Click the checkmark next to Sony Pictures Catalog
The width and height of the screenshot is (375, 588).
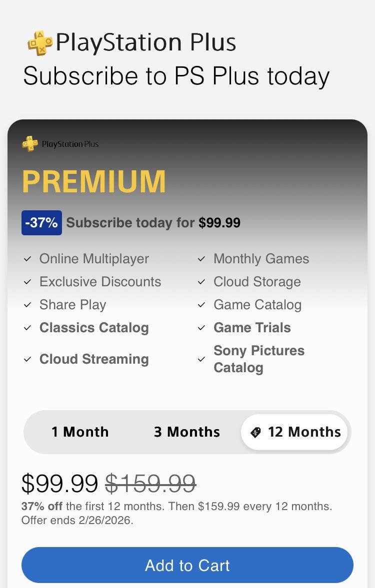point(201,359)
